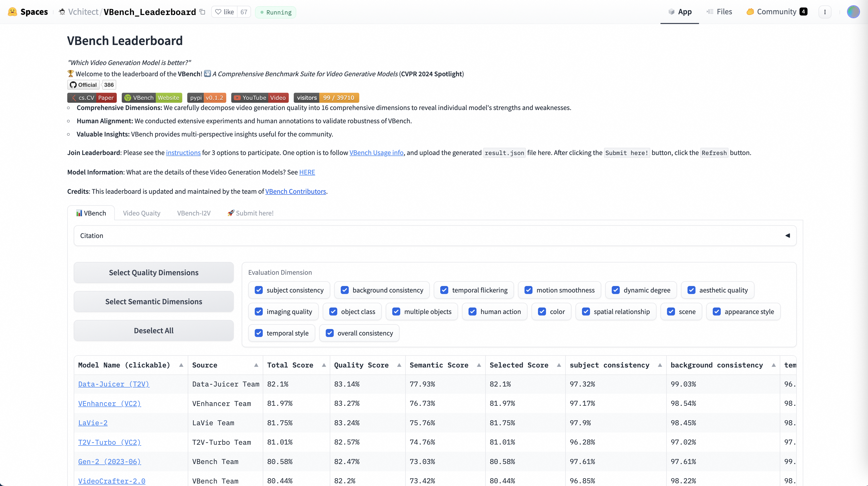
Task: Open the Data-Juicer (T2V) model link
Action: tap(113, 384)
